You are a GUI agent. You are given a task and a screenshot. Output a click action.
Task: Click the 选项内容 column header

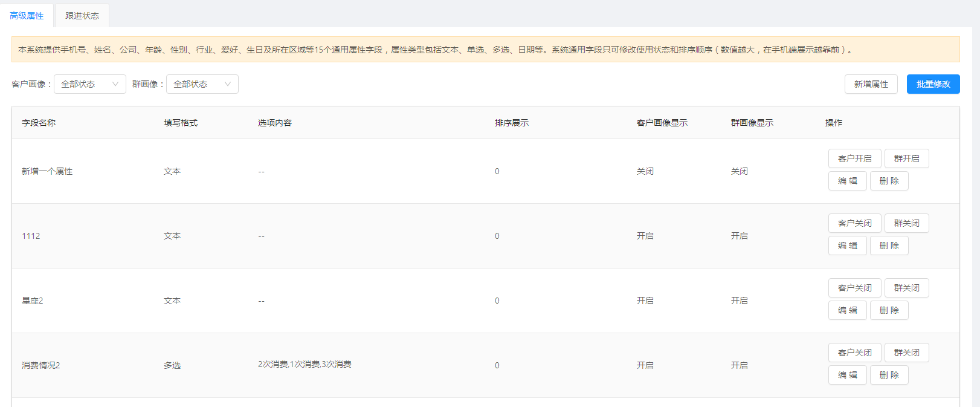tap(275, 123)
